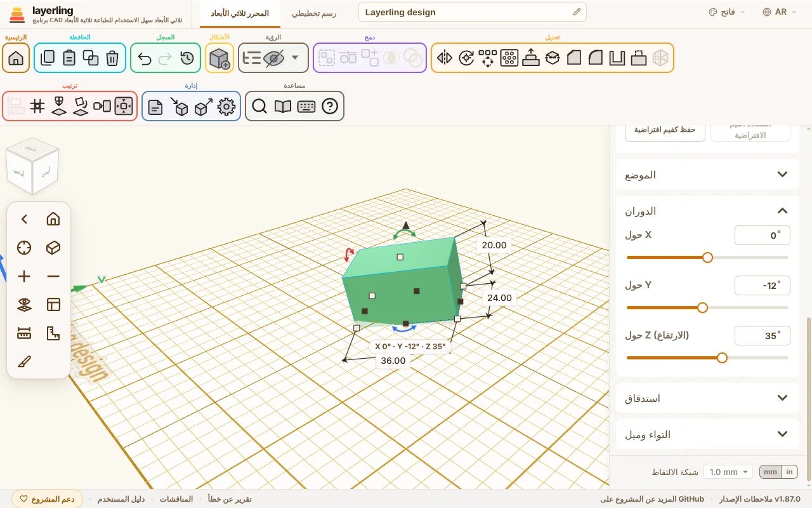Click حفظ كقيم افتراضية button

[x=665, y=130]
